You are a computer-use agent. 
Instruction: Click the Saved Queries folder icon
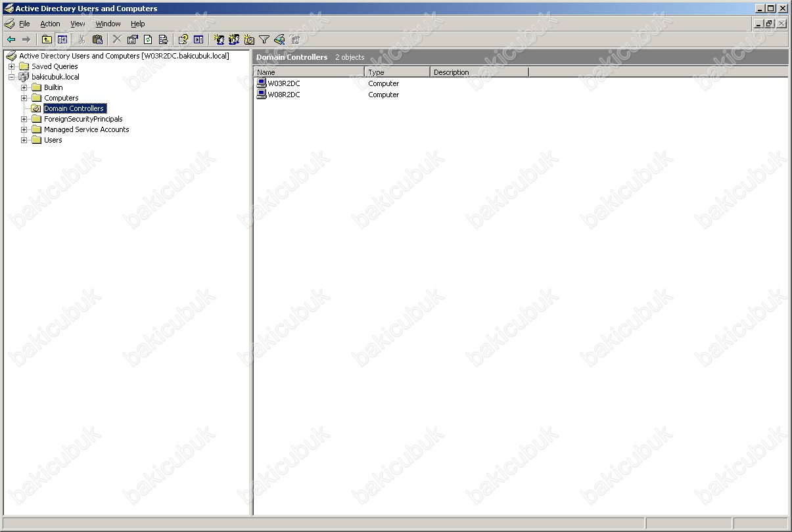24,66
